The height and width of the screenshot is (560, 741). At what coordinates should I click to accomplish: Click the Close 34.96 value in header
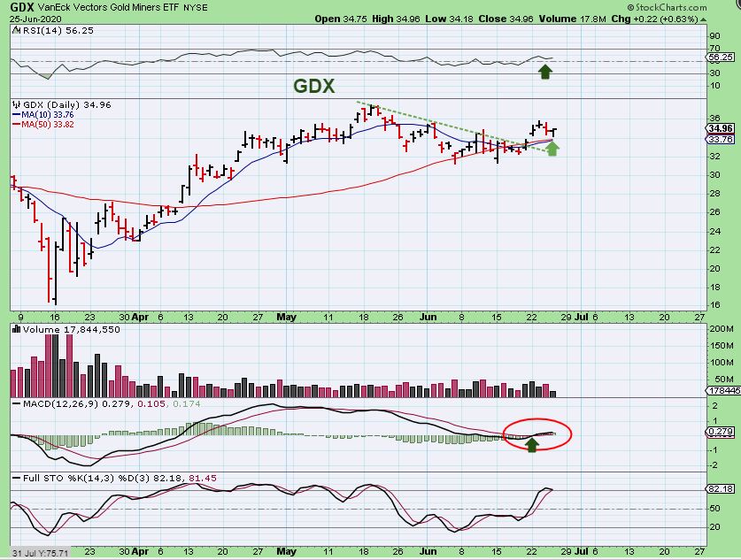click(506, 19)
